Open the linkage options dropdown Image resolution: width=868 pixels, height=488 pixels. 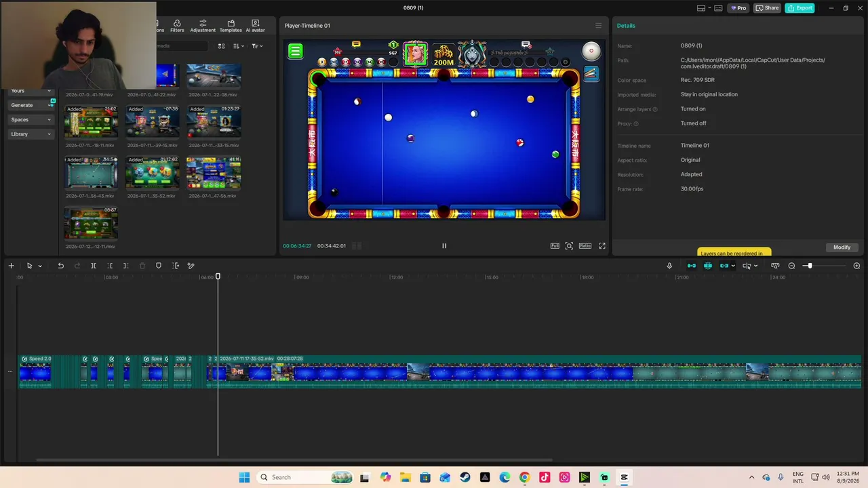(733, 266)
